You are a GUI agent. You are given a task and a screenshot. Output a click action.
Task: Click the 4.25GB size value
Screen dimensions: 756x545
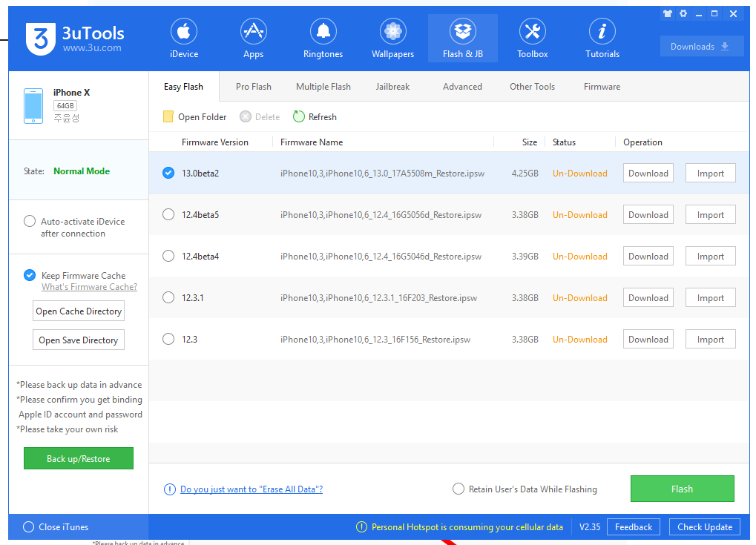coord(525,173)
